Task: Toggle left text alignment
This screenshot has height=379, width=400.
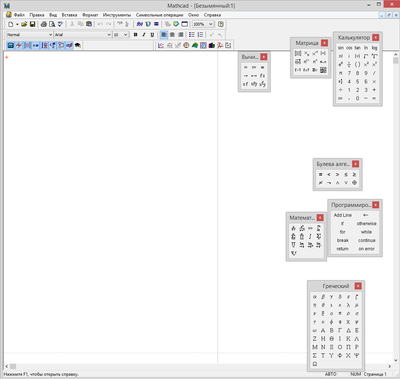Action: tap(164, 35)
